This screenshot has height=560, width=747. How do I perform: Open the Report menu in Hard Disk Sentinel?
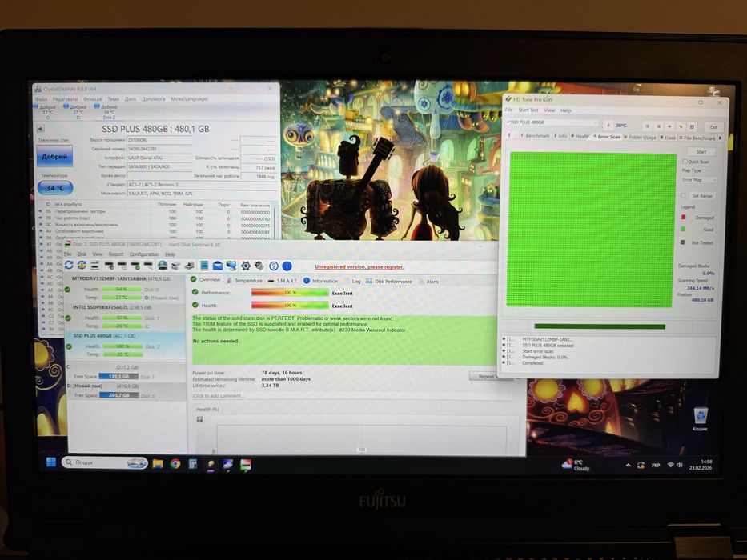coord(116,254)
